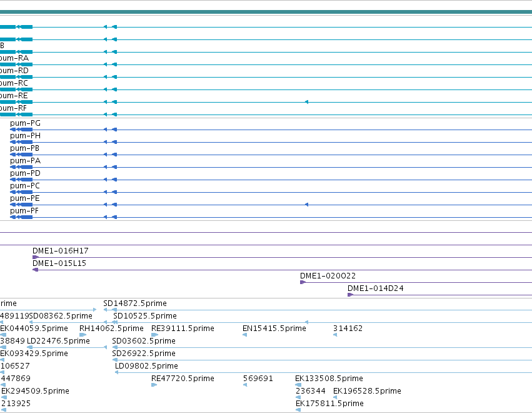Select the DME1-015L15 clone label

[59, 263]
